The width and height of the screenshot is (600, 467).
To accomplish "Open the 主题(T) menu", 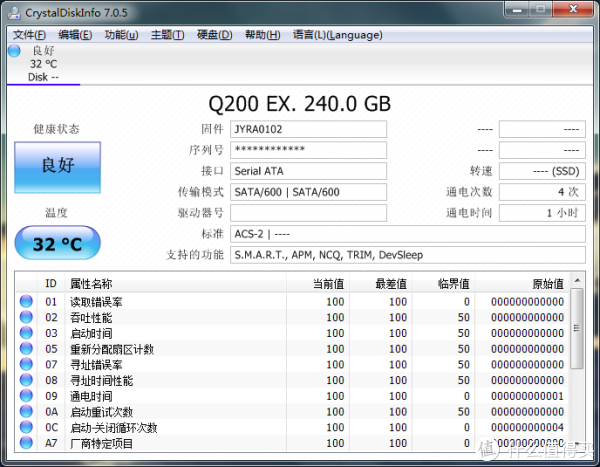I will click(168, 35).
